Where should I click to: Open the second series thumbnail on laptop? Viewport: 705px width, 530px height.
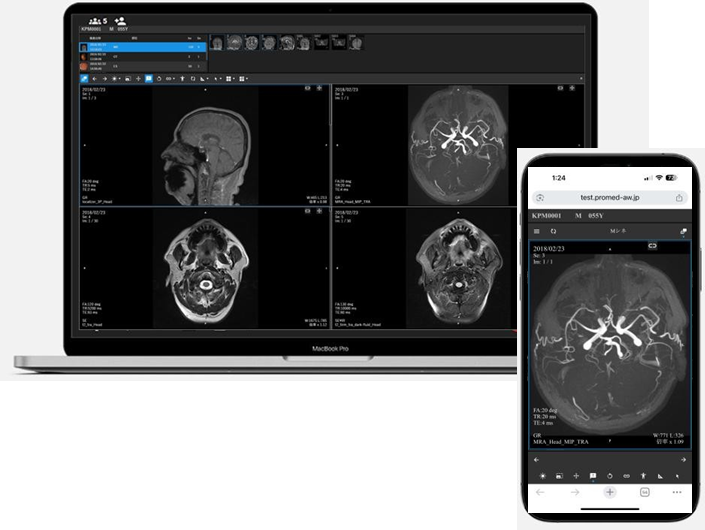point(234,42)
